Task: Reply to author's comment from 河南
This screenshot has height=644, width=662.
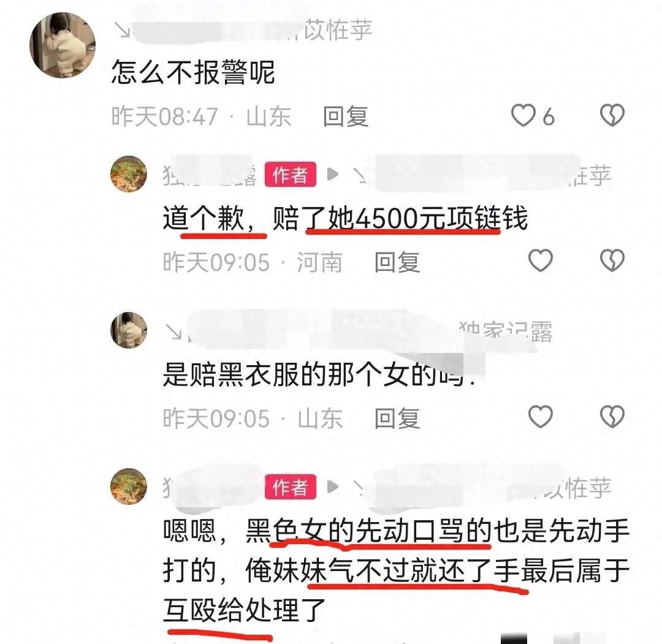Action: [397, 262]
